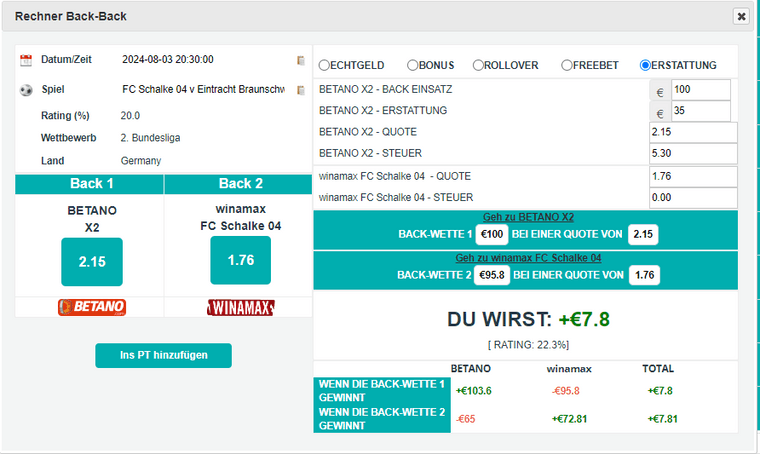Click the +€7.81 total value

pos(662,419)
